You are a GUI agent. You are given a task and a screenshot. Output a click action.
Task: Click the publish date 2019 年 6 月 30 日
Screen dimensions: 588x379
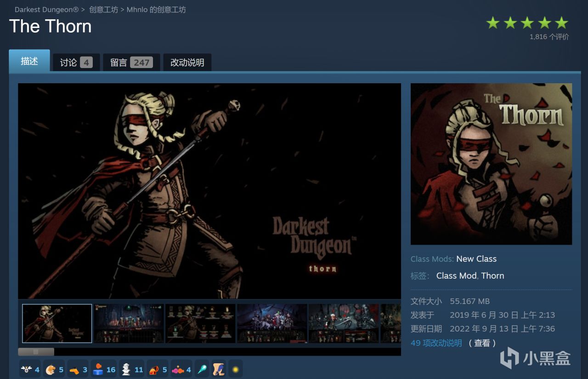[x=503, y=315]
